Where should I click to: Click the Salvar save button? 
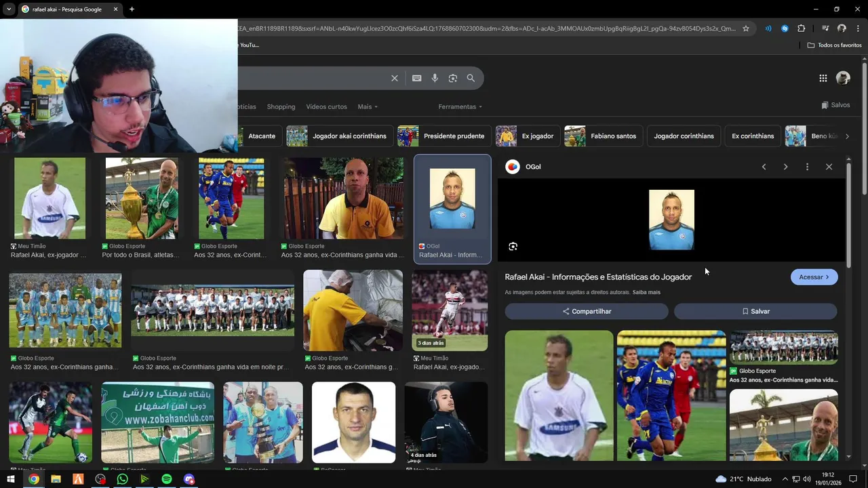pos(755,311)
